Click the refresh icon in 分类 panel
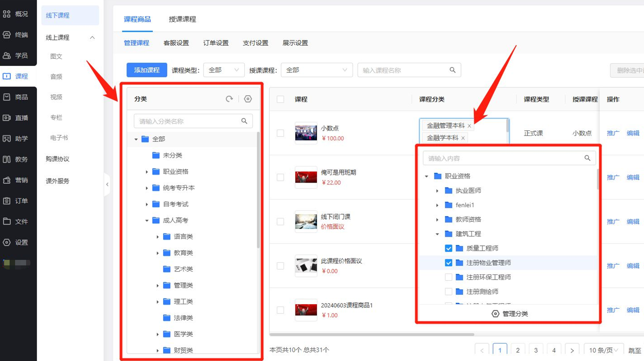Image resolution: width=644 pixels, height=361 pixels. [229, 99]
